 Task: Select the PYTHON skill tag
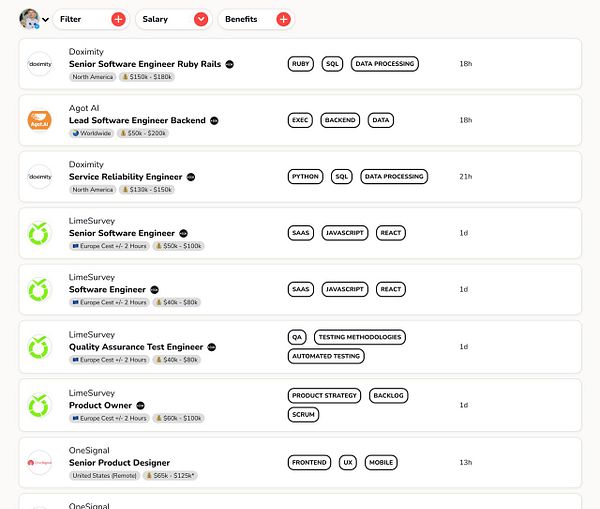coord(305,176)
